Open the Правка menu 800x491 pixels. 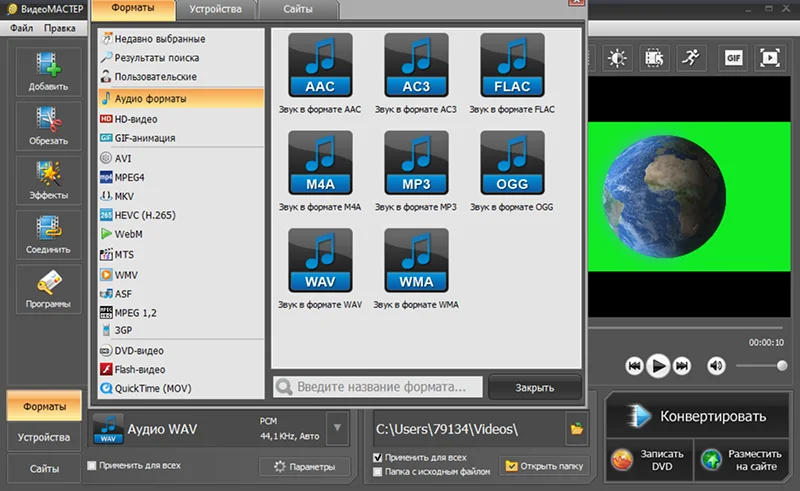click(x=60, y=28)
